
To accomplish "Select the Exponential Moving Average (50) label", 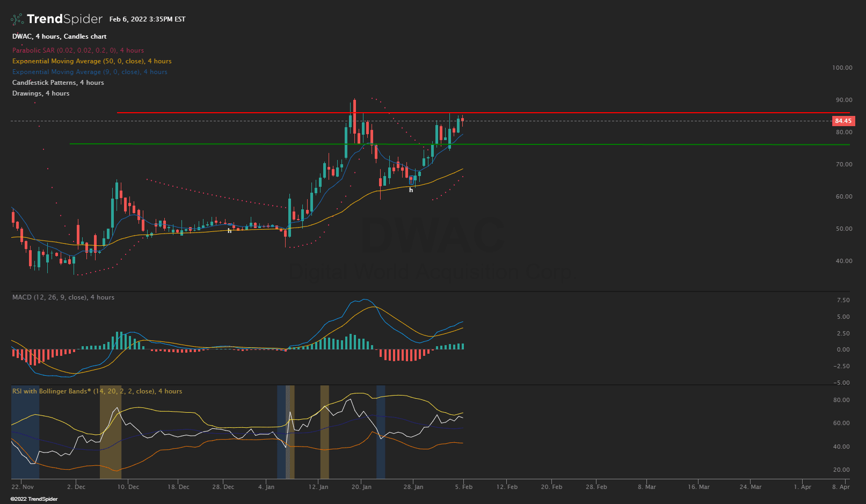I will (x=91, y=61).
